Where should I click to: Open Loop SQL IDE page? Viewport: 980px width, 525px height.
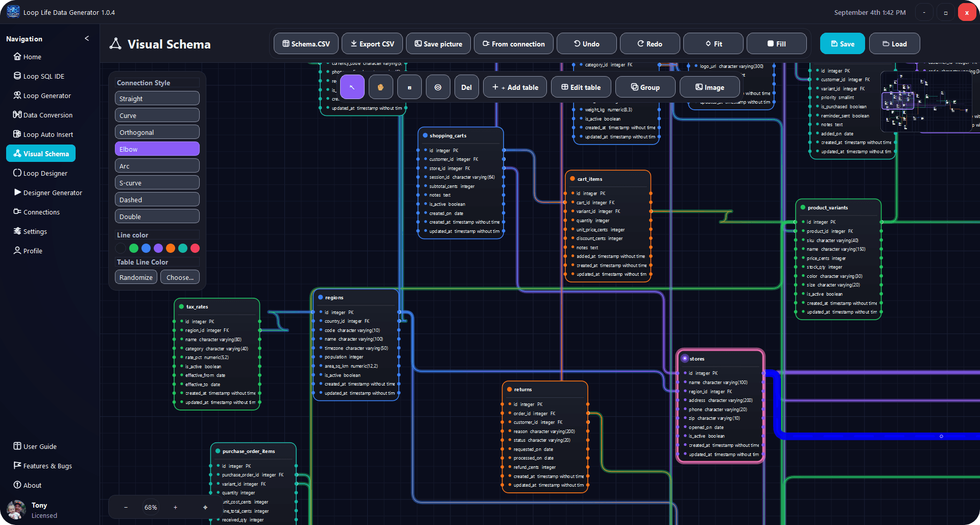pyautogui.click(x=39, y=76)
